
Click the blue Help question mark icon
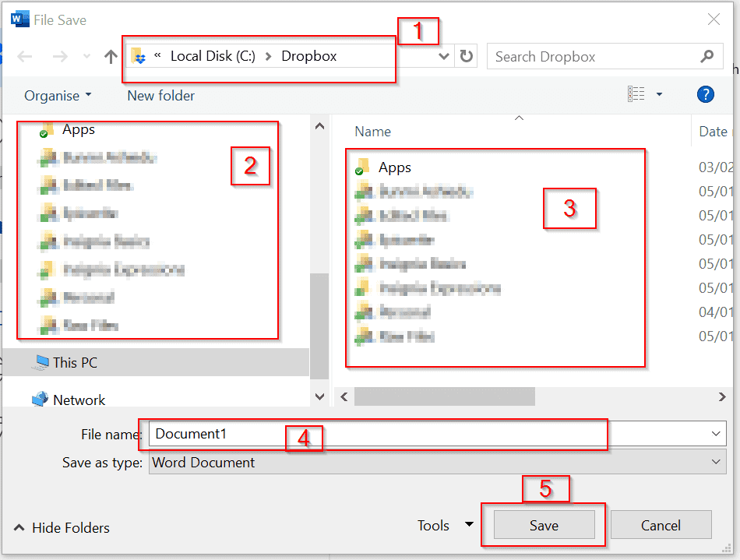(x=705, y=95)
